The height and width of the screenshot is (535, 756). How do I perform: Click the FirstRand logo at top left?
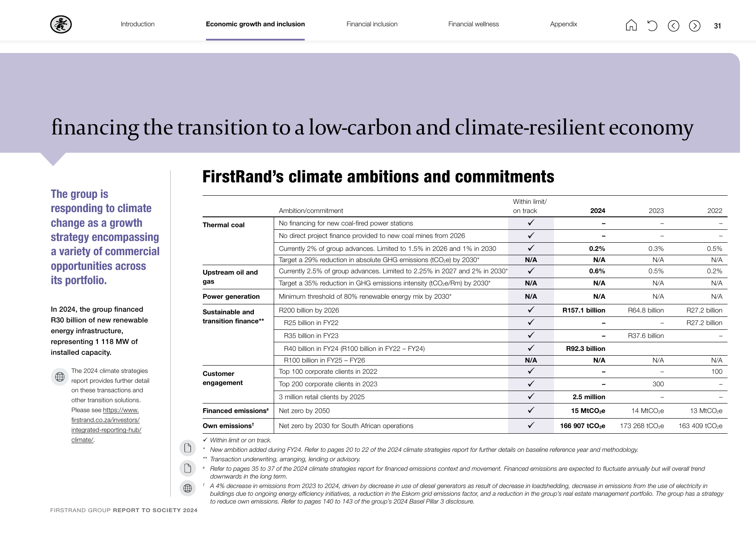pos(61,25)
